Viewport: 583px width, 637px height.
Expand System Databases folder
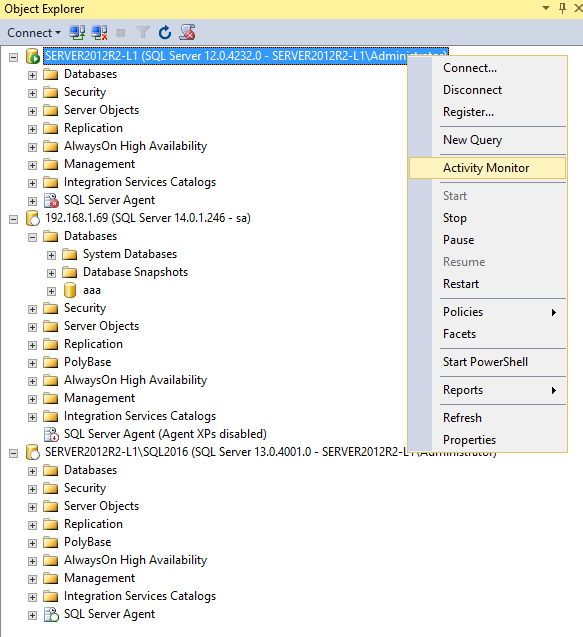pyautogui.click(x=51, y=255)
